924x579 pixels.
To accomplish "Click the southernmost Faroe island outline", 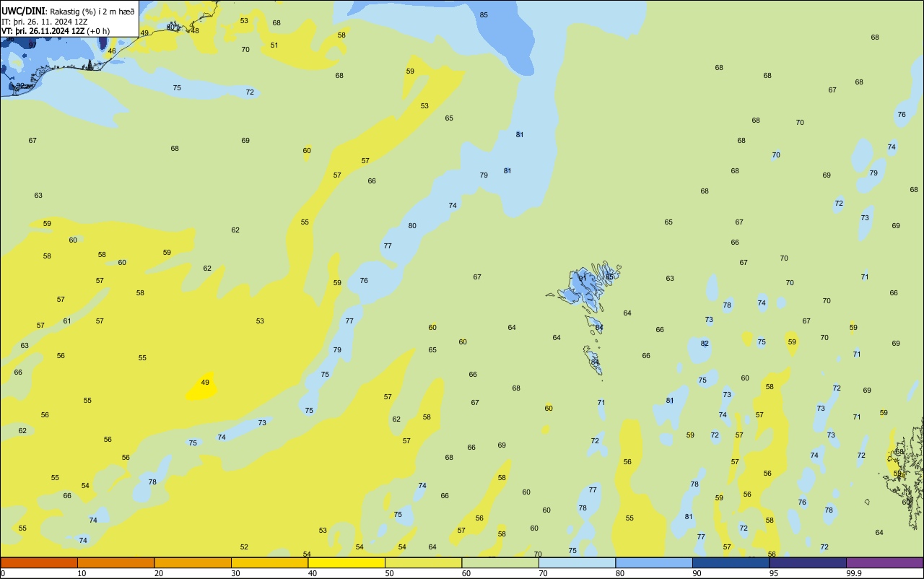I will (x=593, y=360).
